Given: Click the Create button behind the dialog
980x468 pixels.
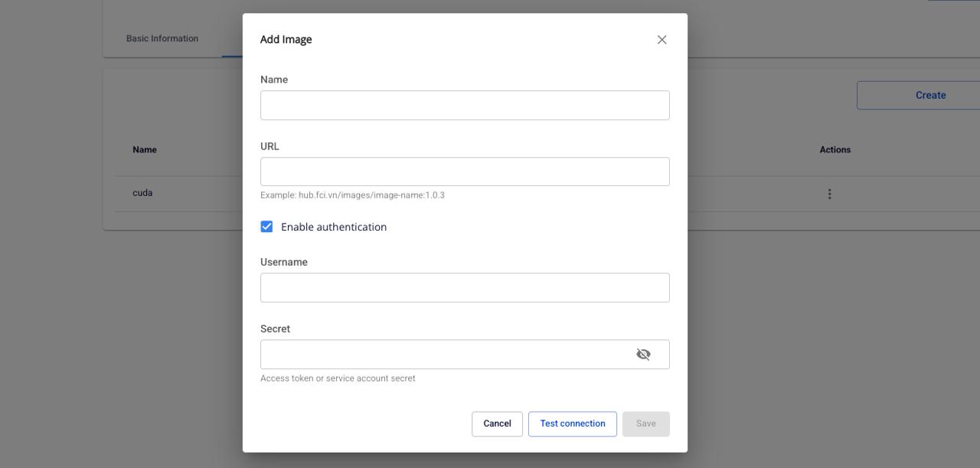Looking at the screenshot, I should [929, 95].
